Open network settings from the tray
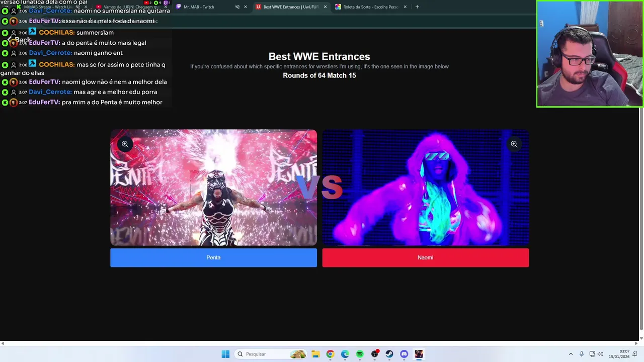 pos(592,354)
